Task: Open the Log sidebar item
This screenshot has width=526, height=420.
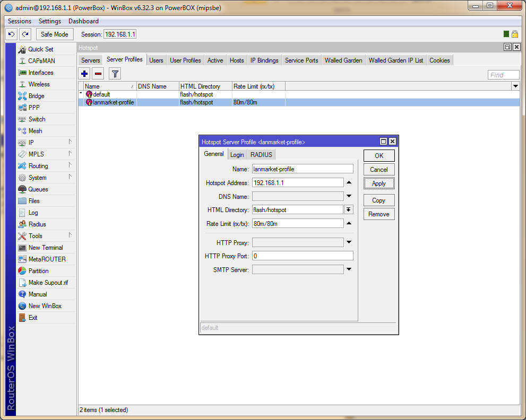Action: point(33,213)
